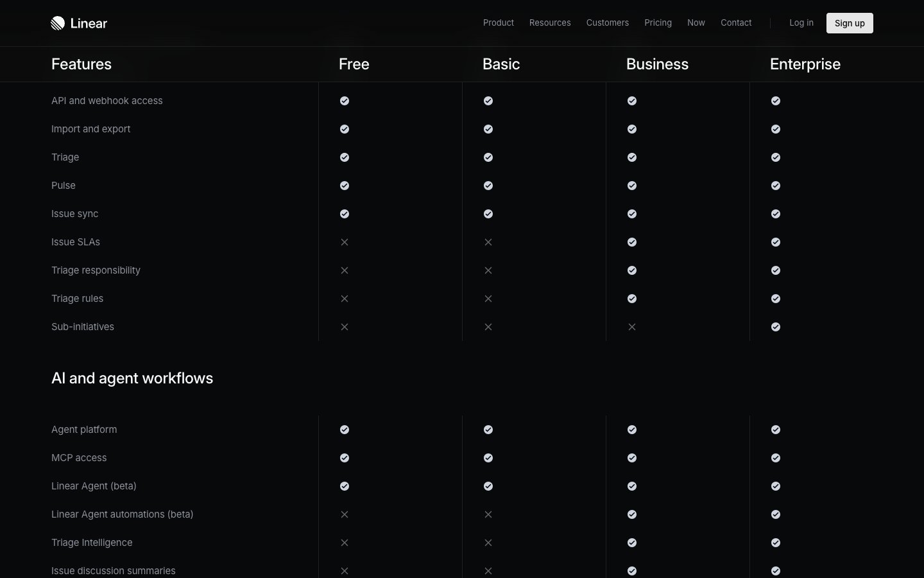Image resolution: width=924 pixels, height=578 pixels.
Task: Click the Basic plan X for Issue SLAs
Action: click(x=488, y=242)
